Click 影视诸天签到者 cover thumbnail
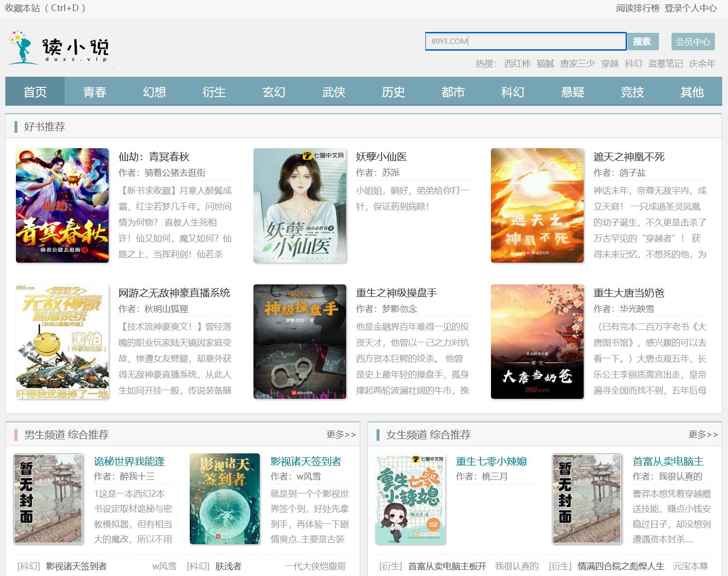 click(x=224, y=499)
